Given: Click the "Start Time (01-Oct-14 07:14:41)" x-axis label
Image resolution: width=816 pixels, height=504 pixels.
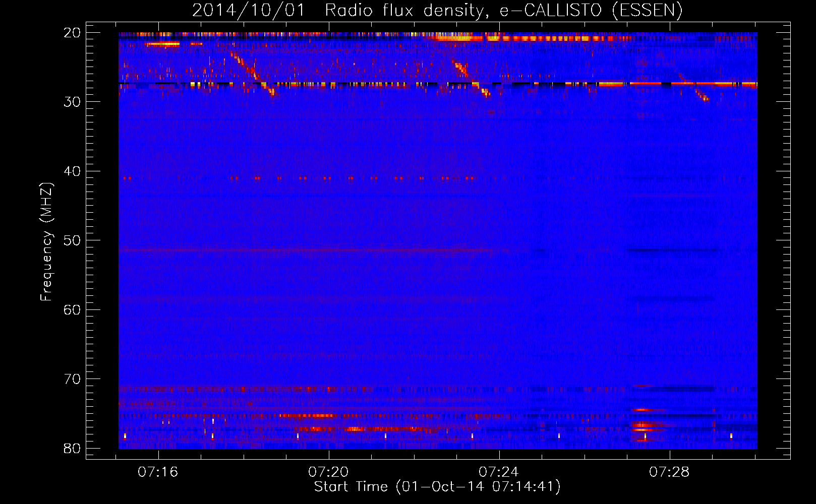Looking at the screenshot, I should pyautogui.click(x=437, y=487).
